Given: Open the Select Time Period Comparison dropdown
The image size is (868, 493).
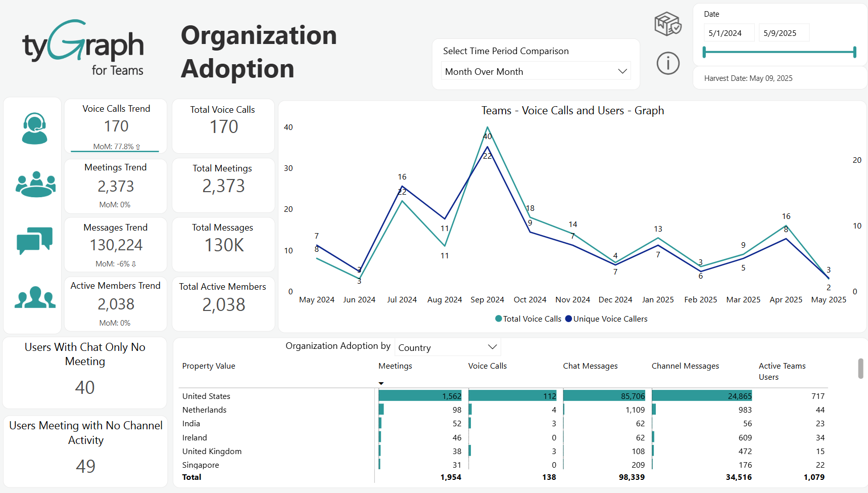Looking at the screenshot, I should point(536,71).
